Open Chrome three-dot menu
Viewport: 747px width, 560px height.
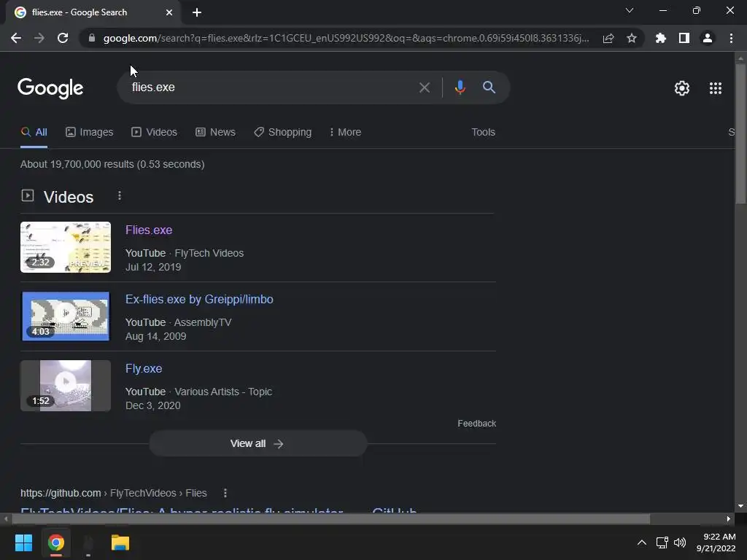(731, 38)
